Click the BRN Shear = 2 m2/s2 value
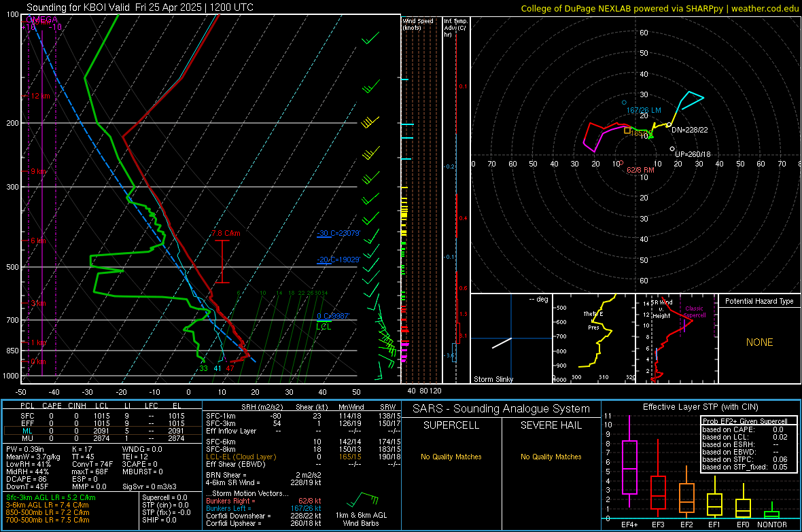This screenshot has height=532, width=802. pyautogui.click(x=264, y=475)
